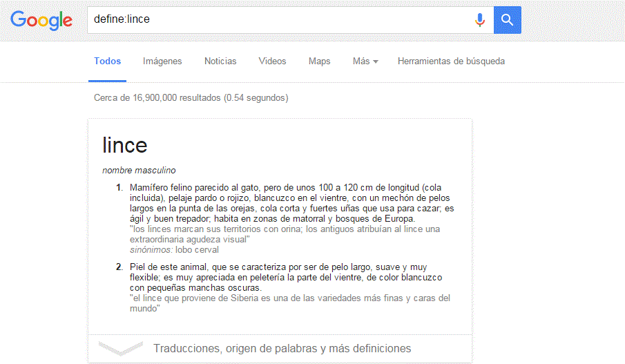The height and width of the screenshot is (364, 625).
Task: Click example sentence 'los linces marcan sus territorios'
Action: click(285, 234)
